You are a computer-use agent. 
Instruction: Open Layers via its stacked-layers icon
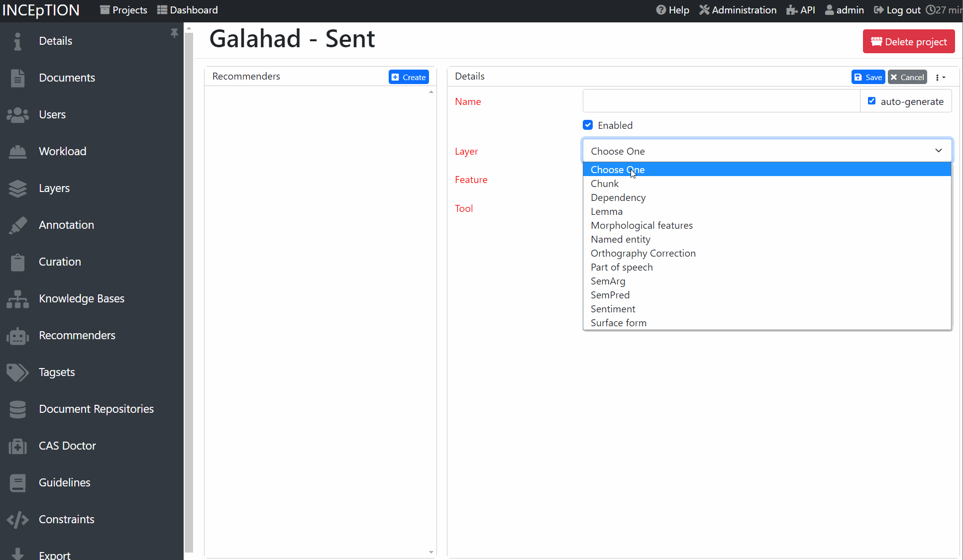(x=18, y=188)
